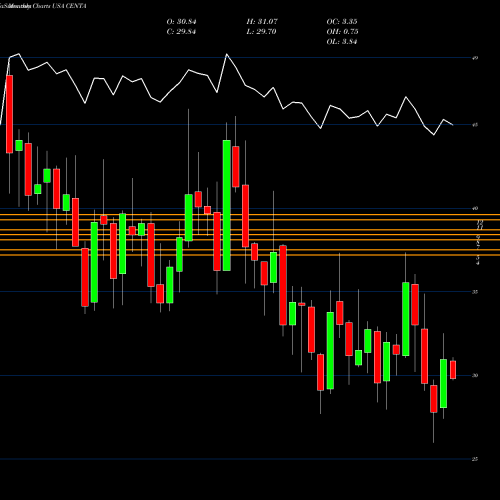
Task: Select the OL: 3.84 reading
Action: [x=342, y=42]
